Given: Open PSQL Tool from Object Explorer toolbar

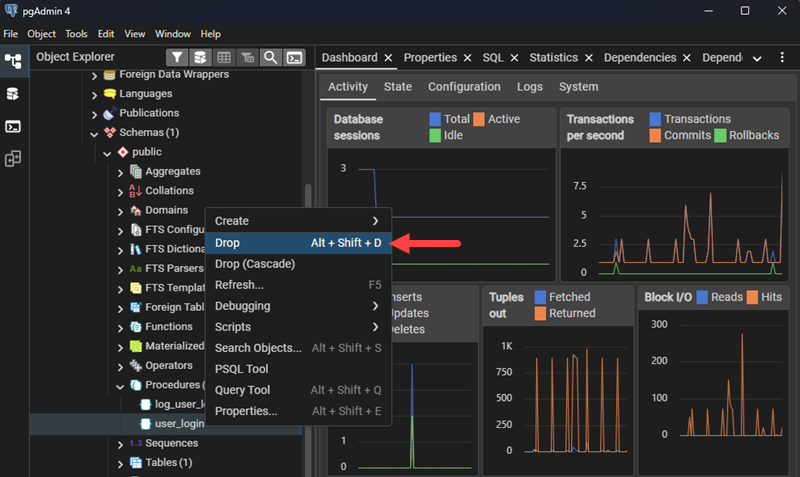Looking at the screenshot, I should pos(294,58).
